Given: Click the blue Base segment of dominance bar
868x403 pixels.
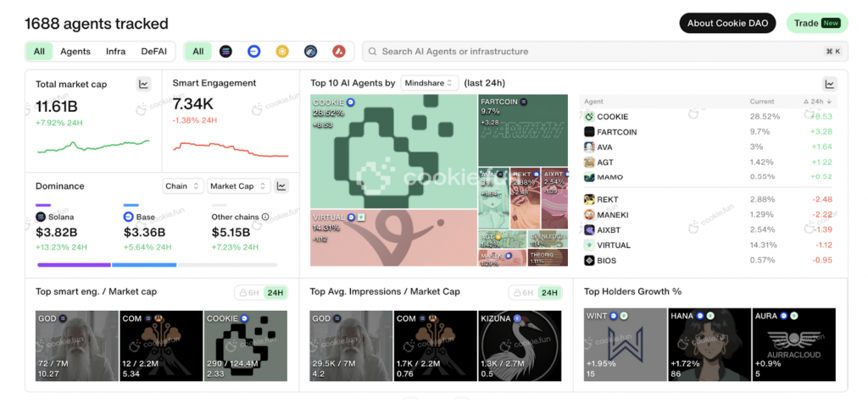Looking at the screenshot, I should (144, 265).
